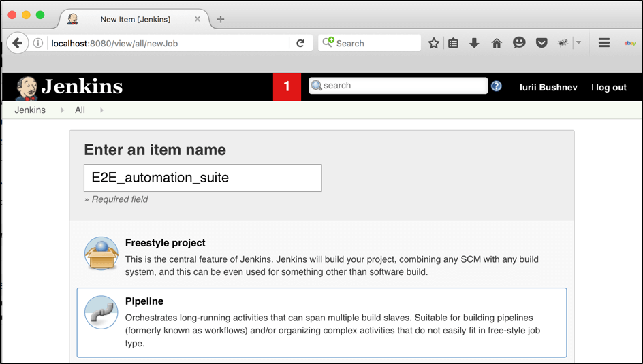Close the New Item [Jenkins] tab
This screenshot has height=364, width=643.
(x=198, y=19)
